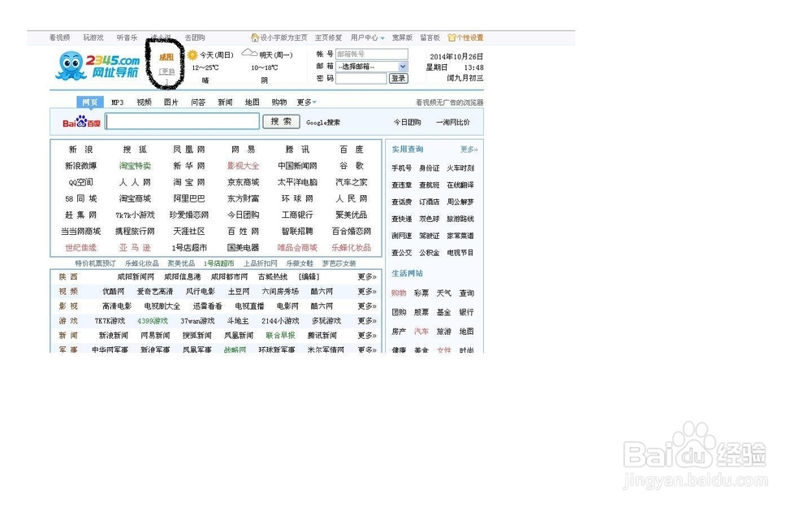Open 看视频 in the top bar
The height and width of the screenshot is (508, 812).
pos(59,37)
